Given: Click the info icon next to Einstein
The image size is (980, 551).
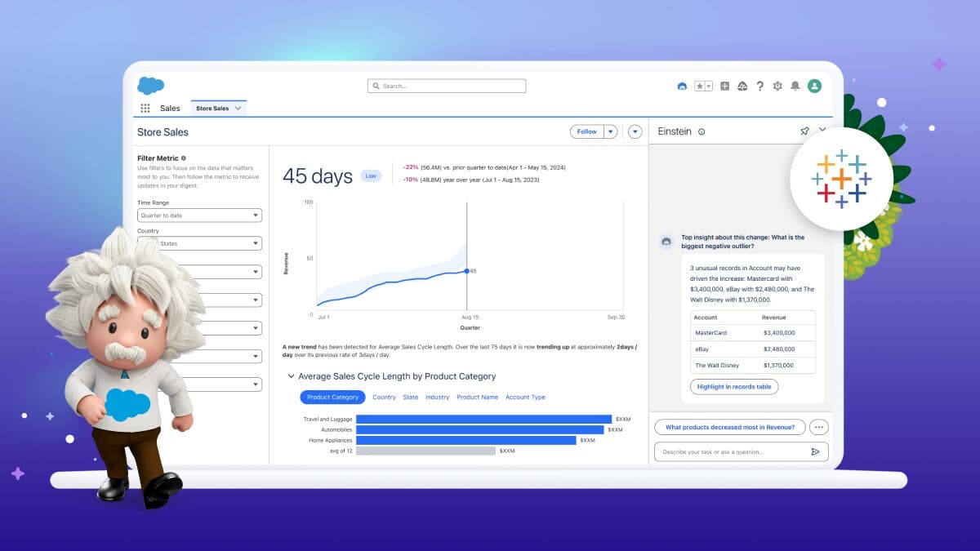Looking at the screenshot, I should click(x=702, y=131).
